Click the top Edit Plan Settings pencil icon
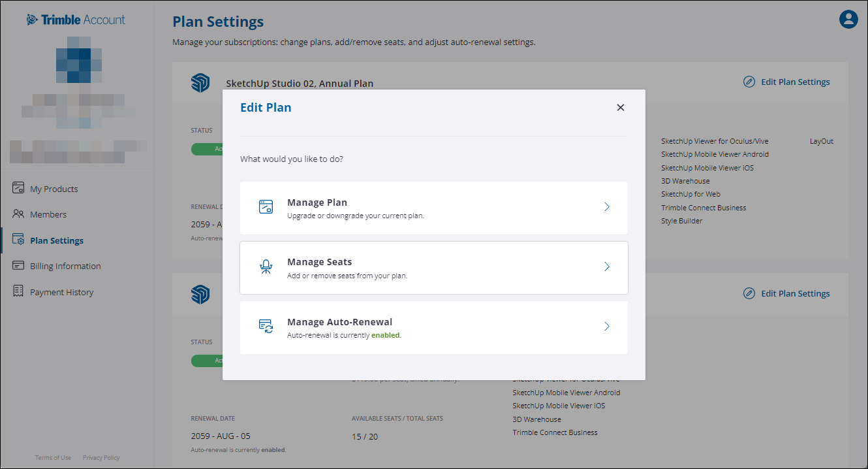868x469 pixels. (749, 82)
